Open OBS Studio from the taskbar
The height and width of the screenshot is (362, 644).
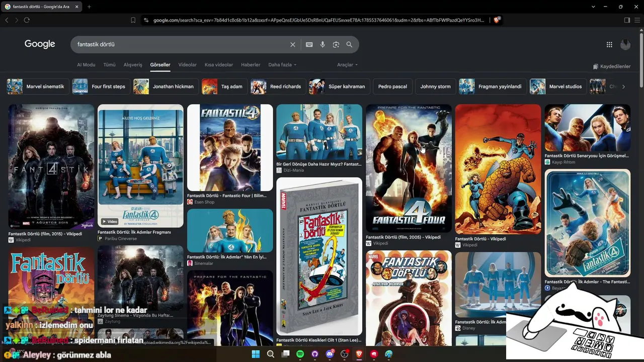coord(345,354)
